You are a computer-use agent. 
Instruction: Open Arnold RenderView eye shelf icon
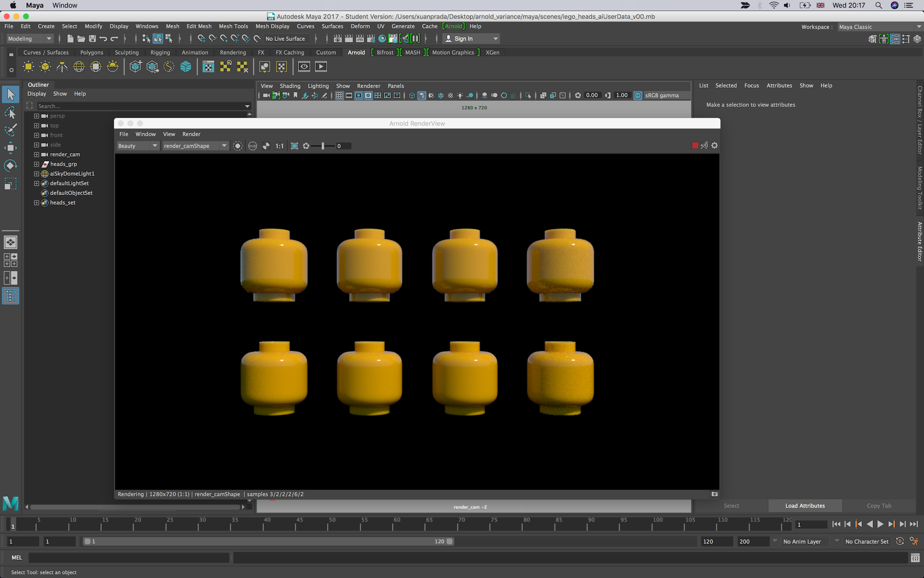304,66
